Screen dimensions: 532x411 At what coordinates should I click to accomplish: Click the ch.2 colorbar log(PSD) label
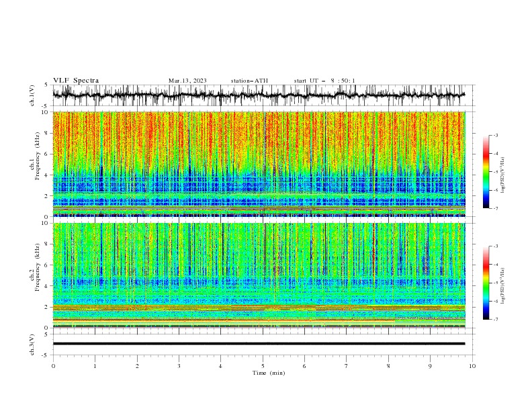pyautogui.click(x=502, y=286)
